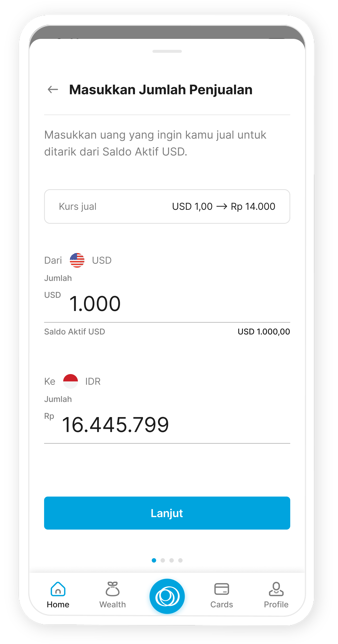338x644 pixels.
Task: Tap the USD currency label beside flag
Action: tap(102, 260)
